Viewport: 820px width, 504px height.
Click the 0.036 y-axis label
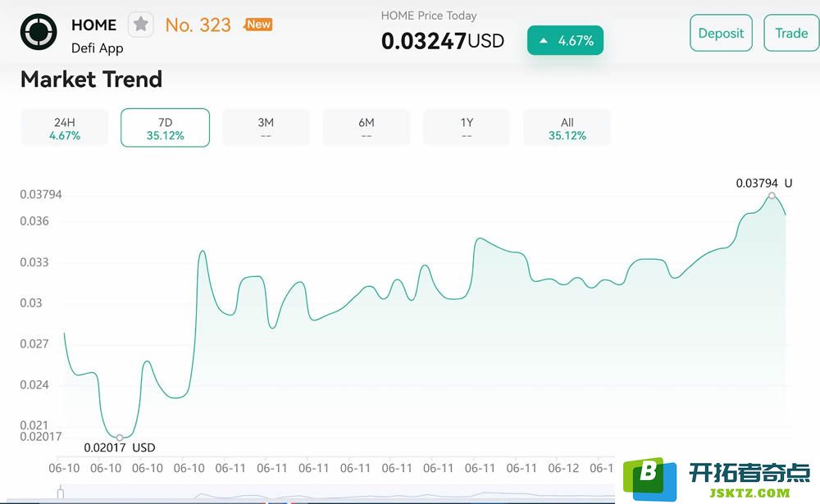pos(34,221)
